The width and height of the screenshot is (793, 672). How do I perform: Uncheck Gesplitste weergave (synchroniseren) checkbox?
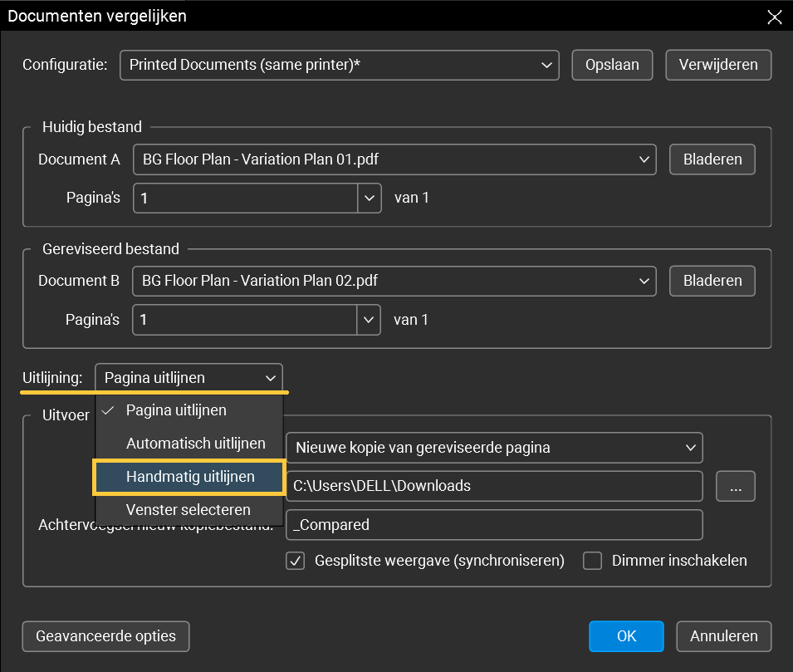coord(296,561)
